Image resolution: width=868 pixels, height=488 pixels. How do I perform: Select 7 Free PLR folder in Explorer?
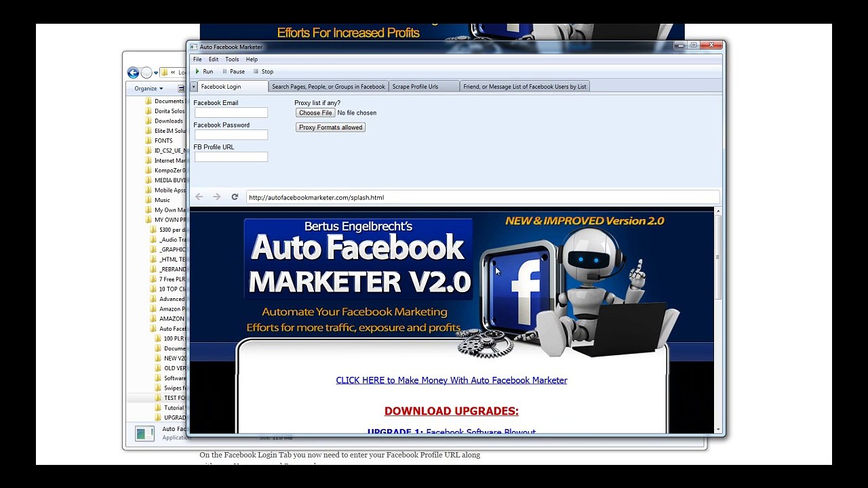coord(168,279)
